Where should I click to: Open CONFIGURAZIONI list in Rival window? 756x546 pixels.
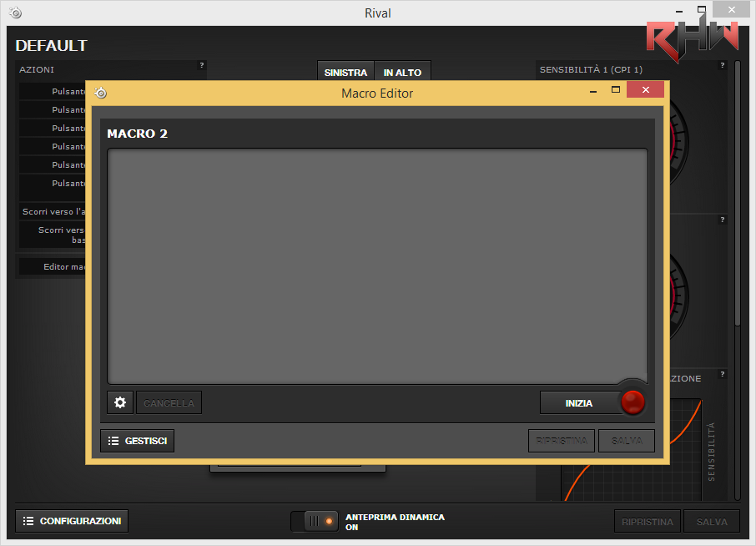[x=72, y=521]
